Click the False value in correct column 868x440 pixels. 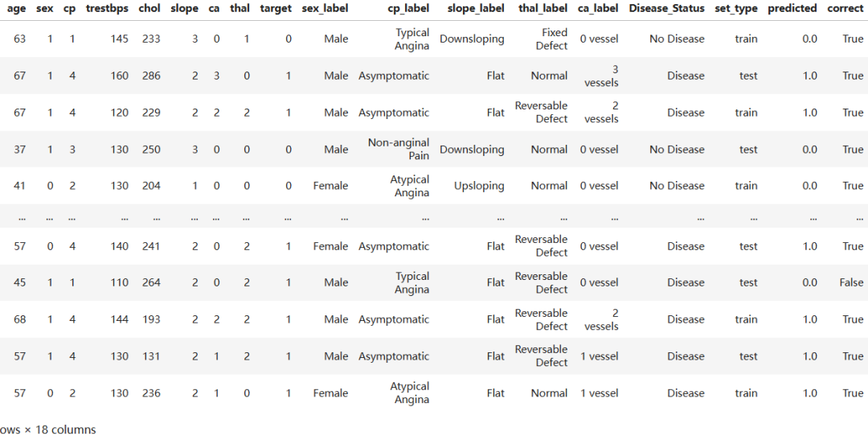851,283
